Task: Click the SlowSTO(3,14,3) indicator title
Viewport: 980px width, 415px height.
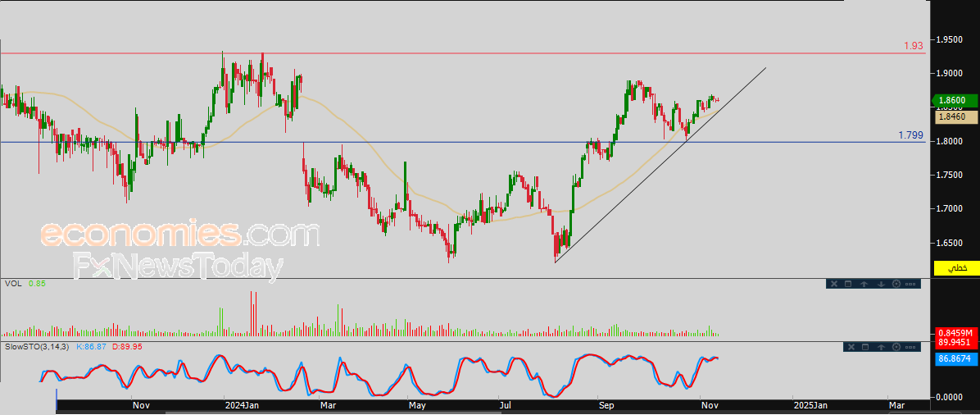Action: coord(37,346)
